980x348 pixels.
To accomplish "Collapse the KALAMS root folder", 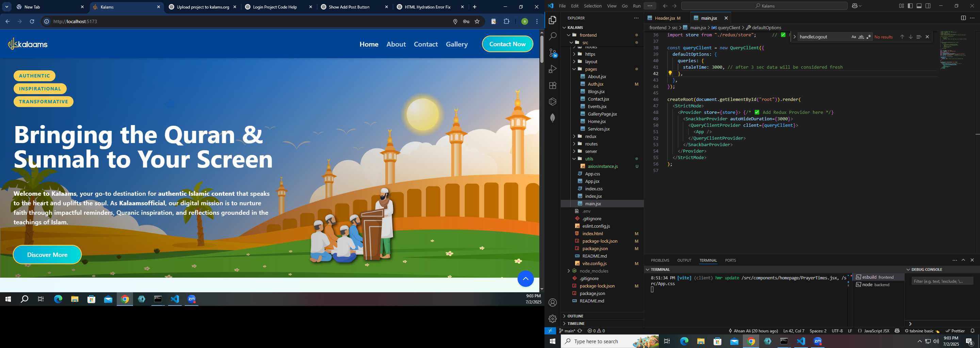I will 564,27.
